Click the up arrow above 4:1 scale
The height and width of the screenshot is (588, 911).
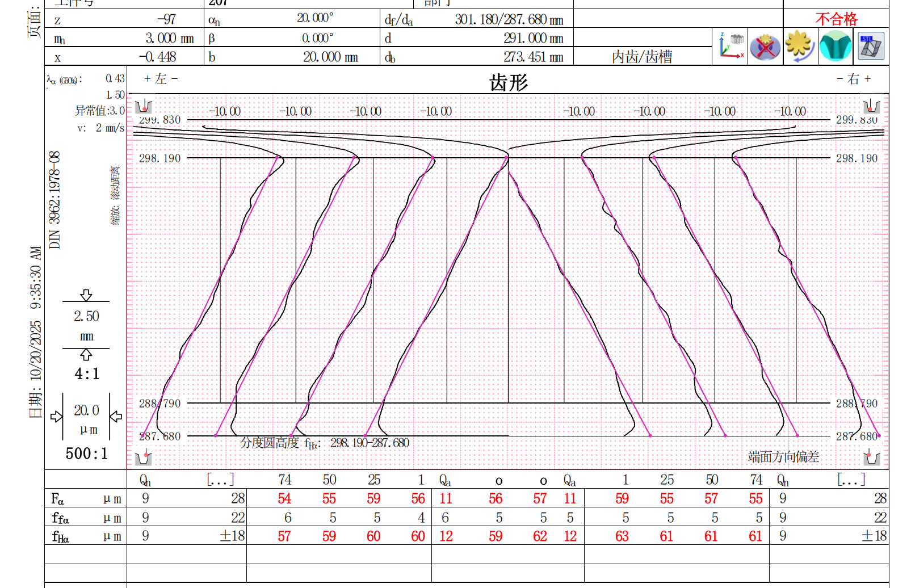pos(86,355)
